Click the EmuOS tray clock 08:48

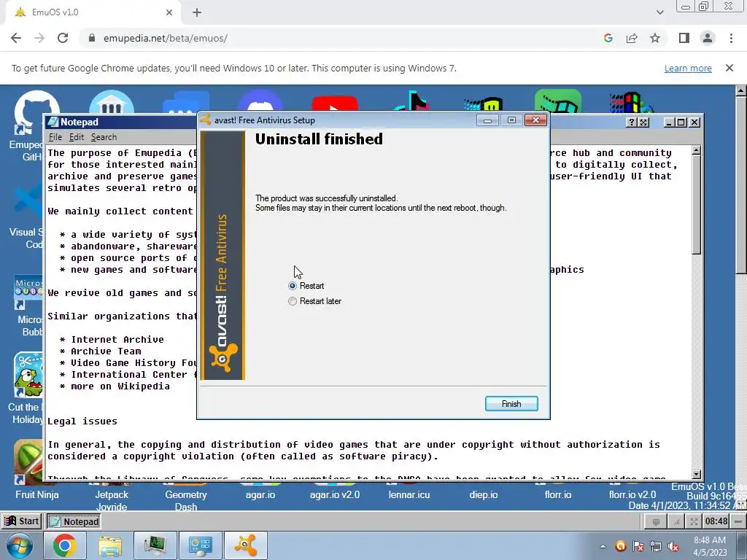716,521
